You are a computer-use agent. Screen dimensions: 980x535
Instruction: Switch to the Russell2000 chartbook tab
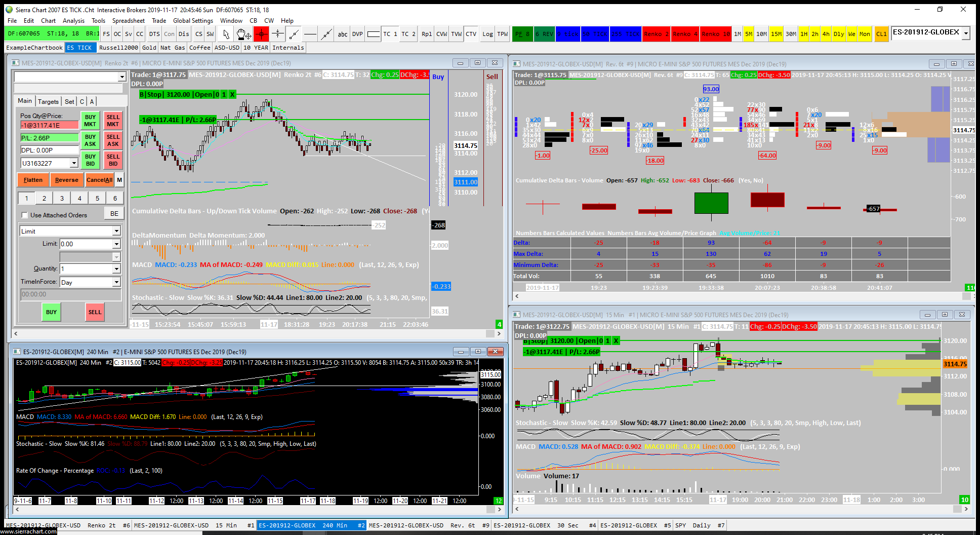[x=118, y=48]
